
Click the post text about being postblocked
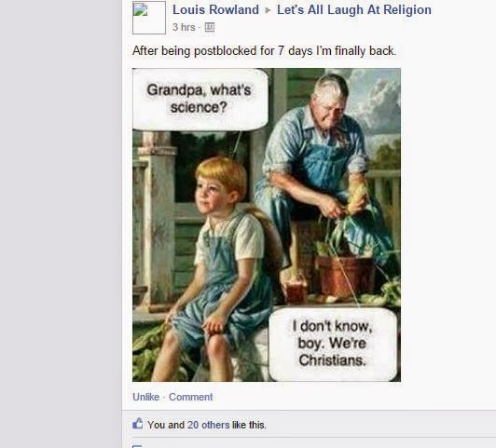[264, 51]
